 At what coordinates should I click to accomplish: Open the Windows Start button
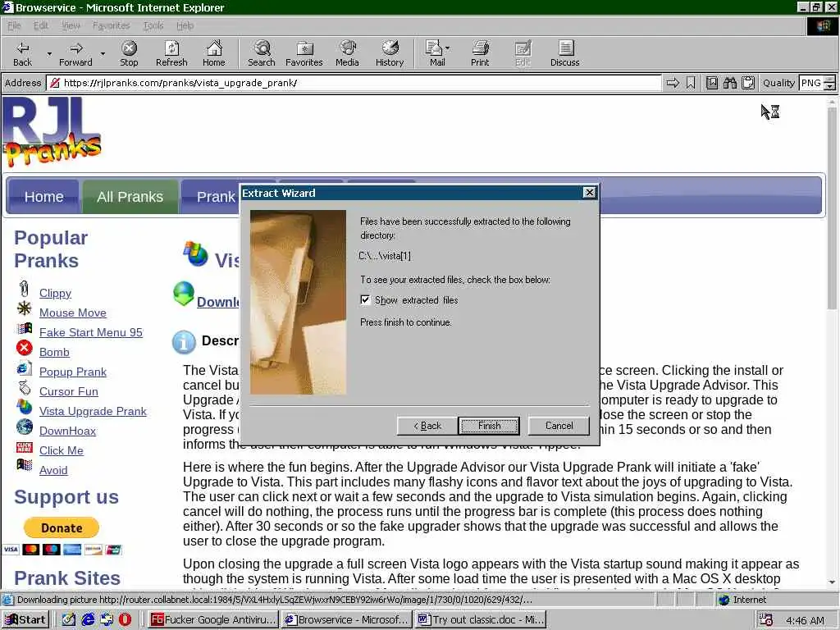(25, 619)
